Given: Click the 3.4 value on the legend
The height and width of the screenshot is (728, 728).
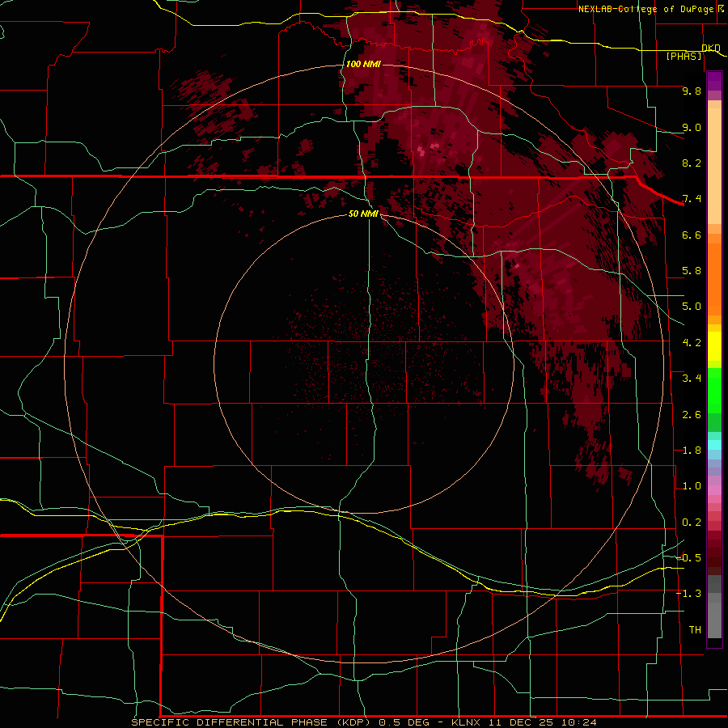Looking at the screenshot, I should pyautogui.click(x=692, y=379).
